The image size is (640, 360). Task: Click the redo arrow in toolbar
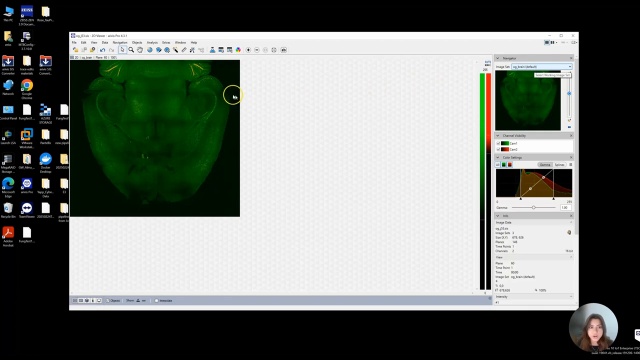[x=111, y=50]
